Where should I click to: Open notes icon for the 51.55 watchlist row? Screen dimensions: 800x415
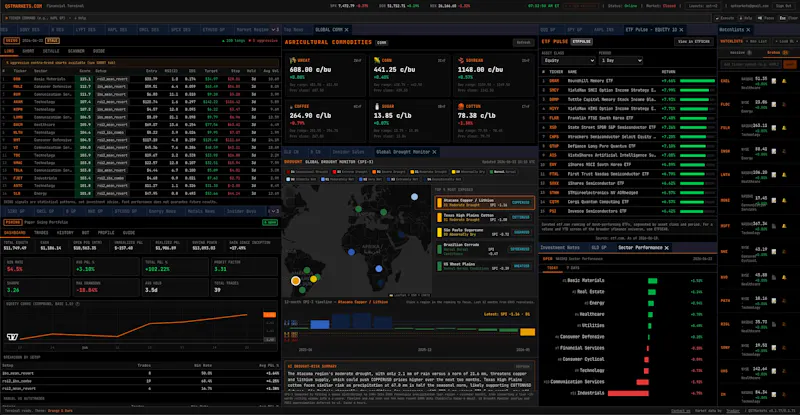point(774,81)
